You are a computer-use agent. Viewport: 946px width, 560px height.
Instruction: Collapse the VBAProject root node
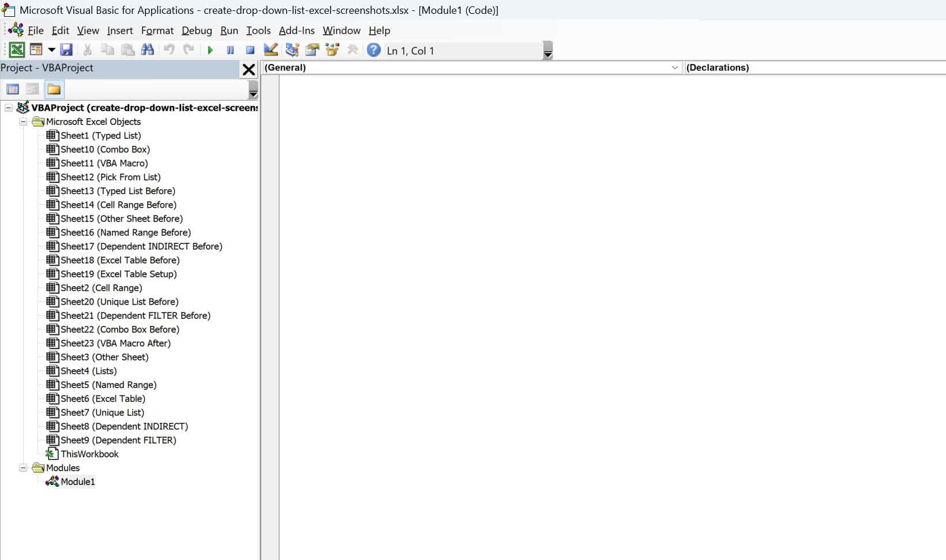pos(9,108)
